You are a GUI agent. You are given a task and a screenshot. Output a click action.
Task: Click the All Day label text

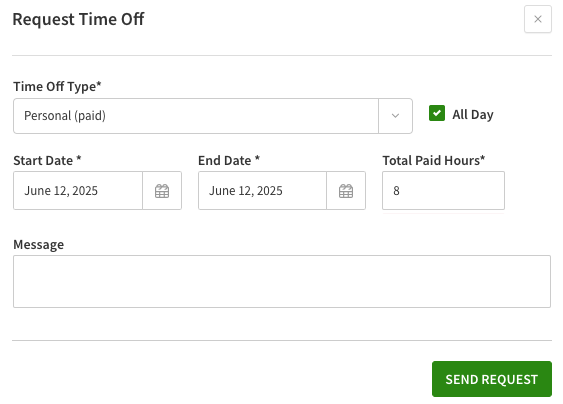tap(473, 115)
